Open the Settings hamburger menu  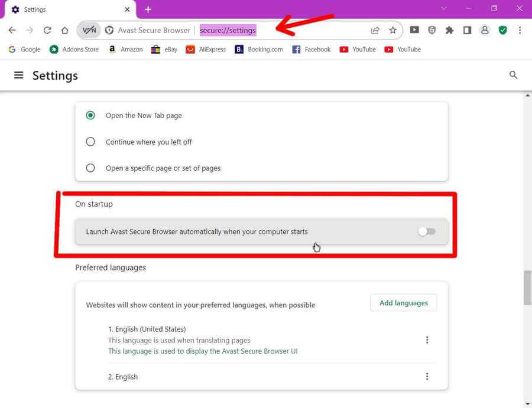(19, 75)
